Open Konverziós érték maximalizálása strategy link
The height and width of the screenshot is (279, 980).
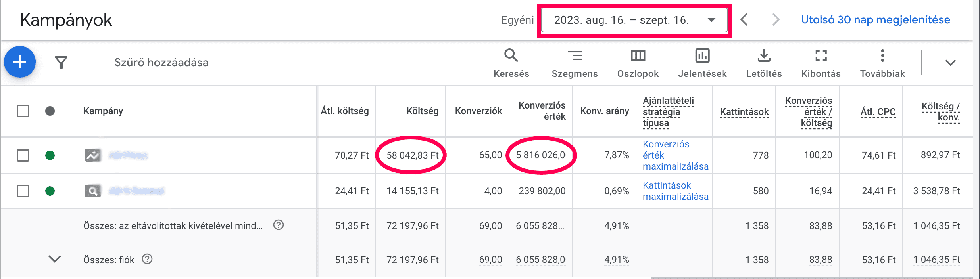point(675,155)
